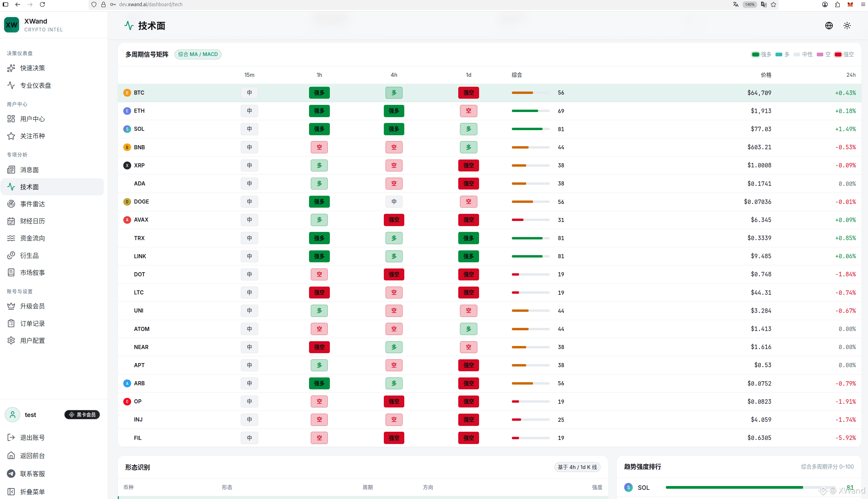Screen dimensions: 868x499
Task: Click the BNB coin icon
Action: (x=127, y=147)
